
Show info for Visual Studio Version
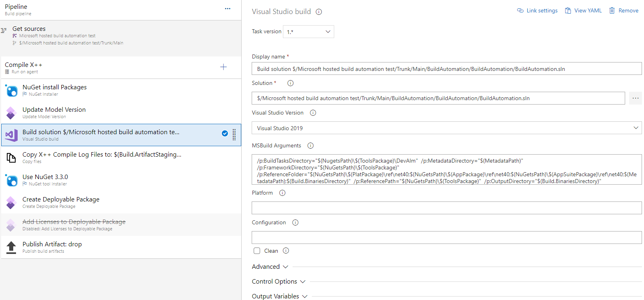point(313,113)
